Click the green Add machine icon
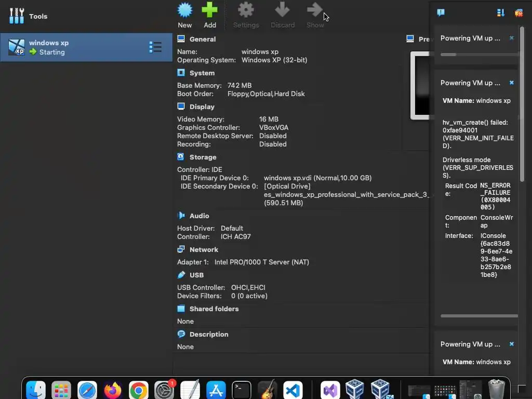This screenshot has height=399, width=532. pyautogui.click(x=210, y=10)
